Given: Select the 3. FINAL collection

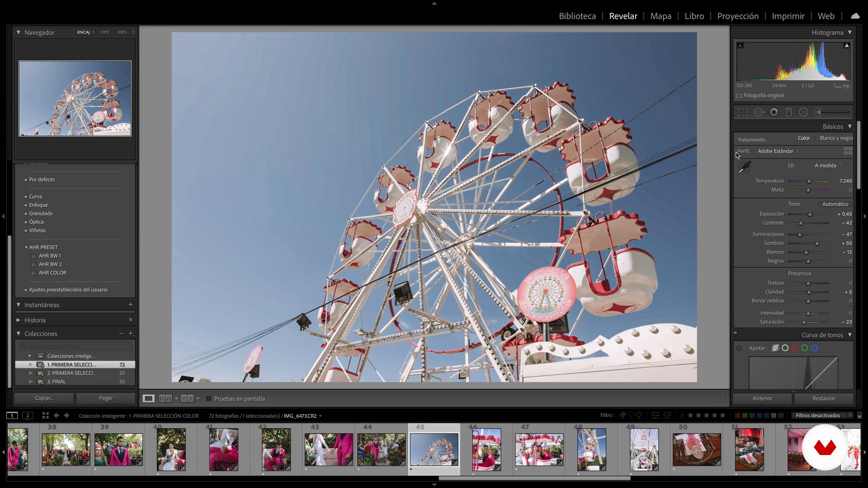Looking at the screenshot, I should [x=75, y=382].
